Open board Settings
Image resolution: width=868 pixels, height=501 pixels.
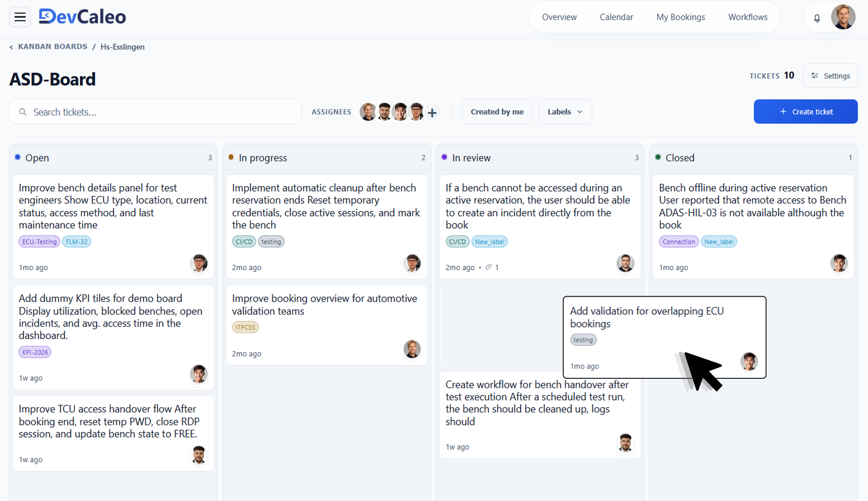[x=830, y=76]
